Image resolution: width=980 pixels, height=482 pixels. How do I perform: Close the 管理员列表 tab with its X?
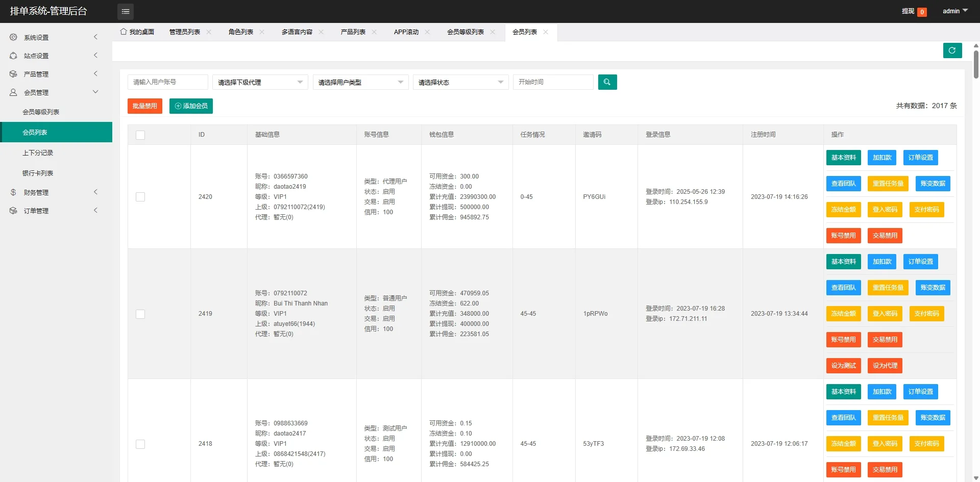point(209,32)
